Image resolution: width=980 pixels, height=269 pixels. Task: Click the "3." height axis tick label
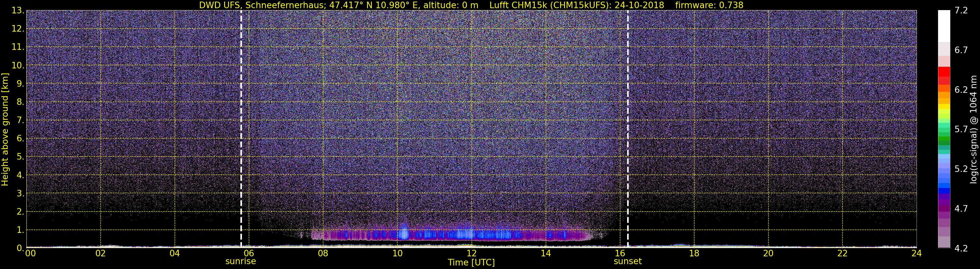[20, 193]
